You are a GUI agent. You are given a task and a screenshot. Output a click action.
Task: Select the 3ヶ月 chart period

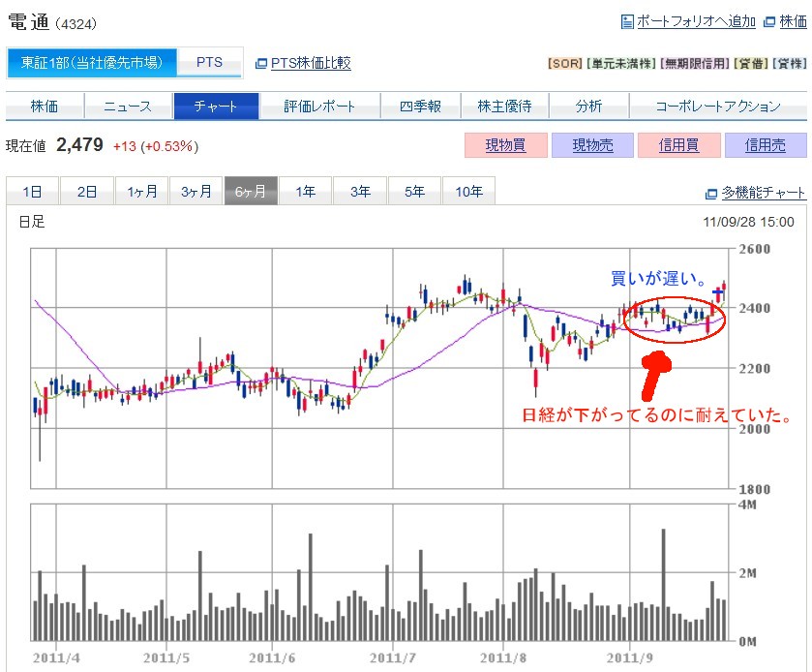coord(196,191)
